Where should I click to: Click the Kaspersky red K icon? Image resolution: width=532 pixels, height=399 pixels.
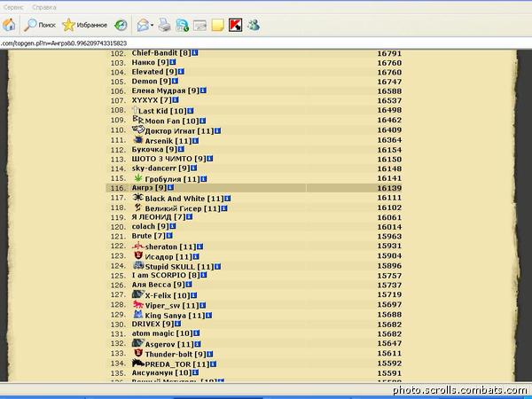[x=235, y=25]
